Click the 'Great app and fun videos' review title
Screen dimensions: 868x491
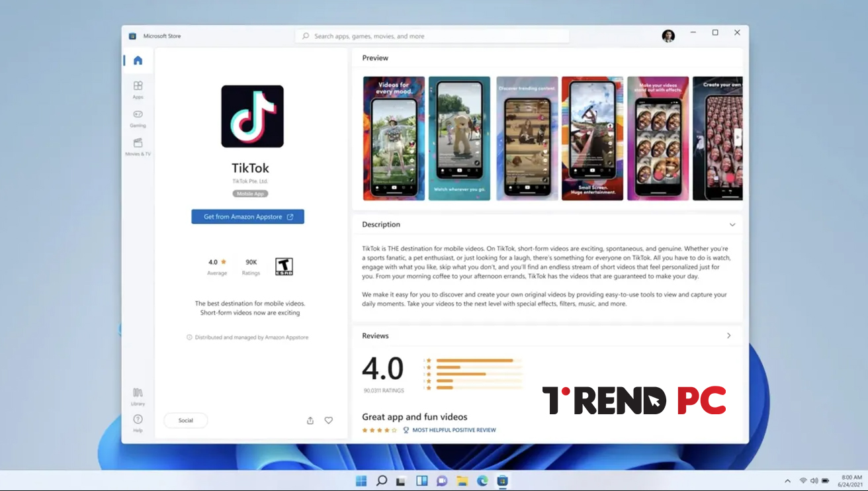[415, 417]
